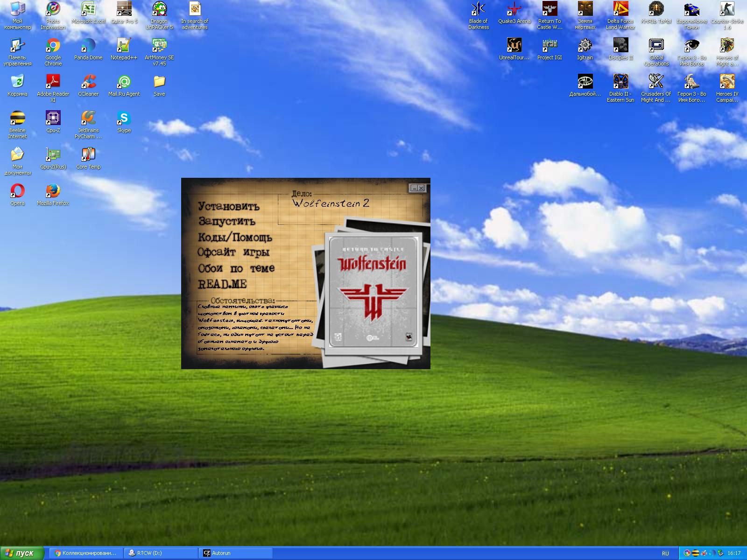Click RU language indicator in taskbar
This screenshot has width=747, height=560.
665,553
